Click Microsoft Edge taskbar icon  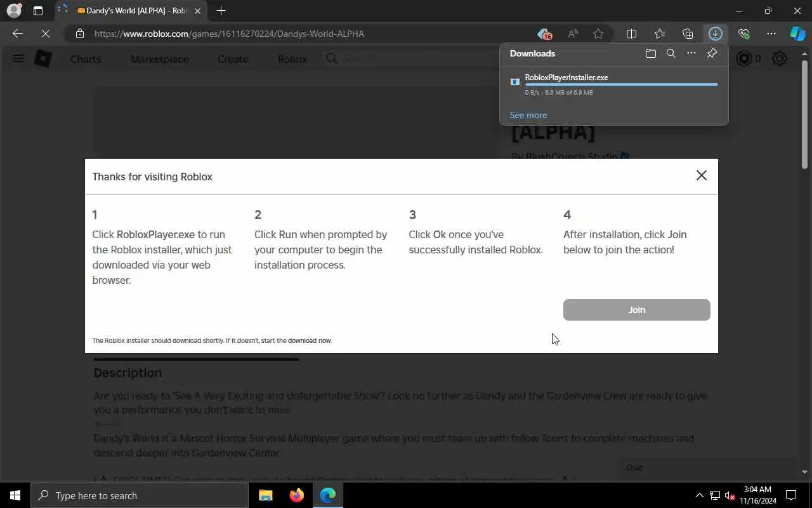[327, 495]
